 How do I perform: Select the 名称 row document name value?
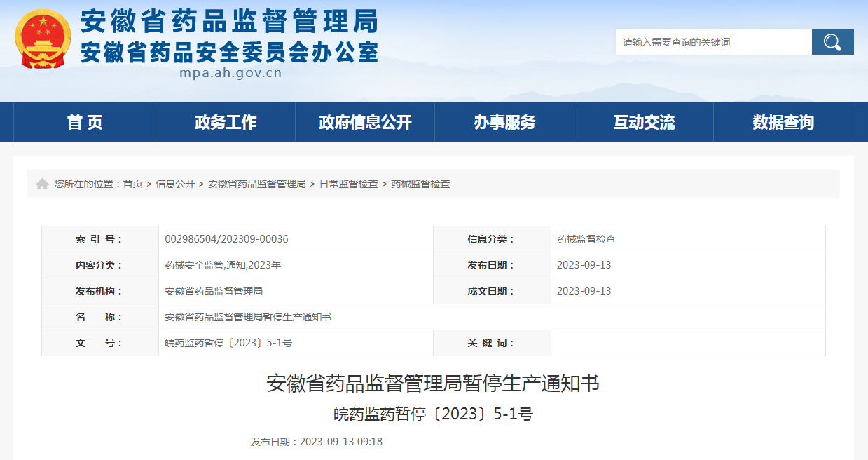(x=248, y=317)
